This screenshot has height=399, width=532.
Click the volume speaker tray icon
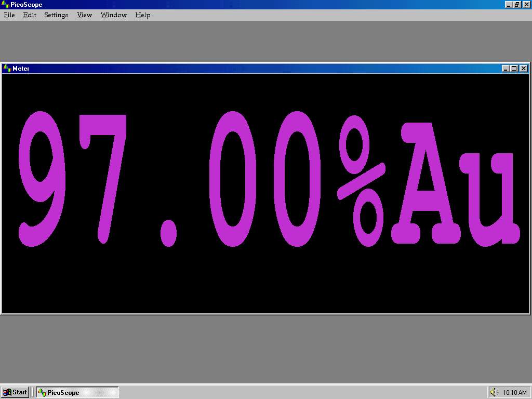494,393
